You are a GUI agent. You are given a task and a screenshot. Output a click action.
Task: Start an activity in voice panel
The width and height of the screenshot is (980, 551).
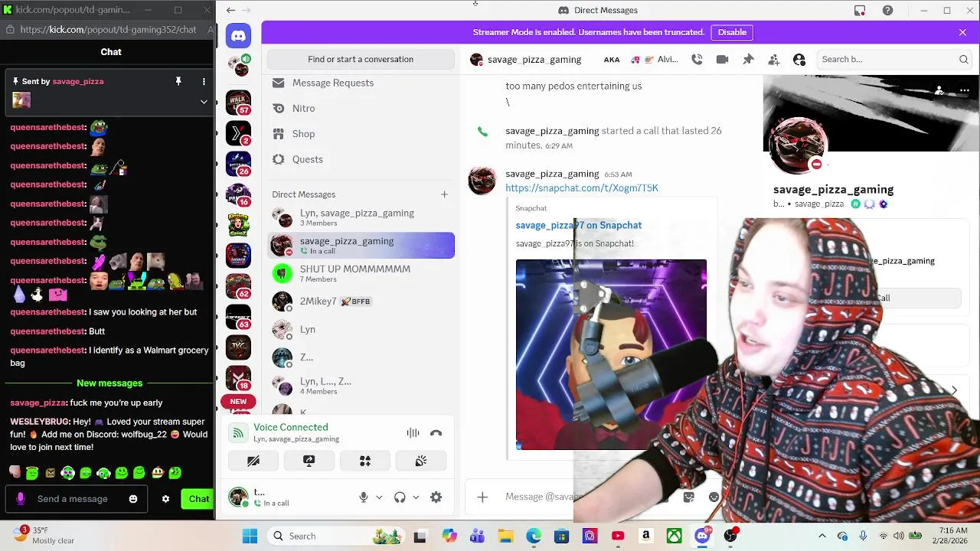click(x=365, y=461)
